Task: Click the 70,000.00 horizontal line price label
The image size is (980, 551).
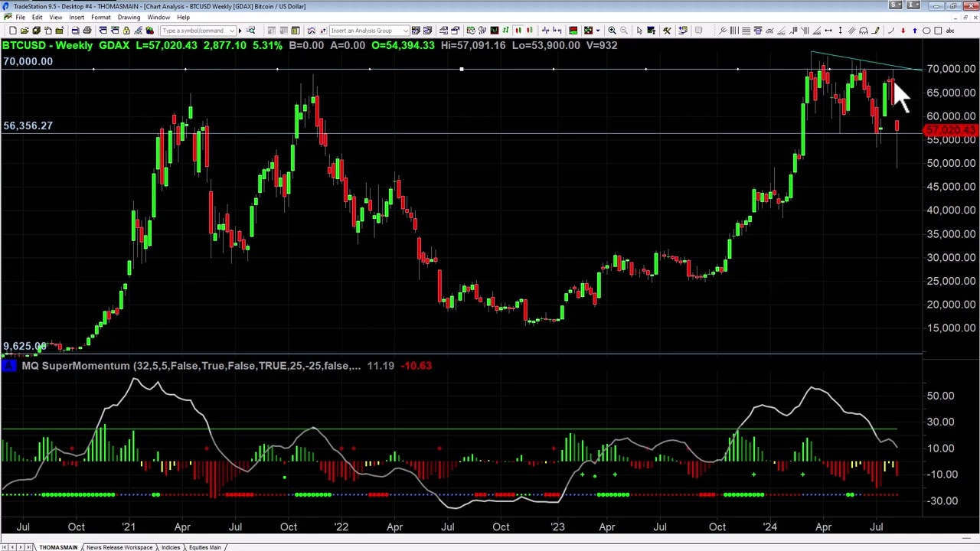Action: 28,61
